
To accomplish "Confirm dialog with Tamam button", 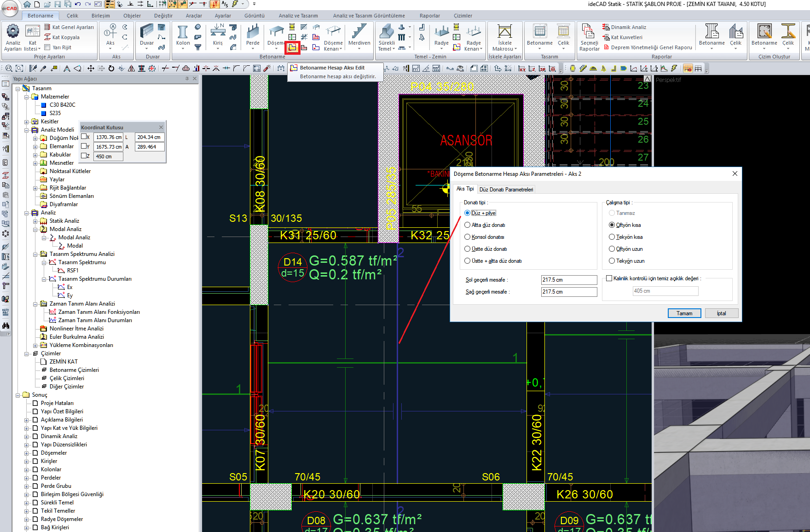I will (x=684, y=313).
